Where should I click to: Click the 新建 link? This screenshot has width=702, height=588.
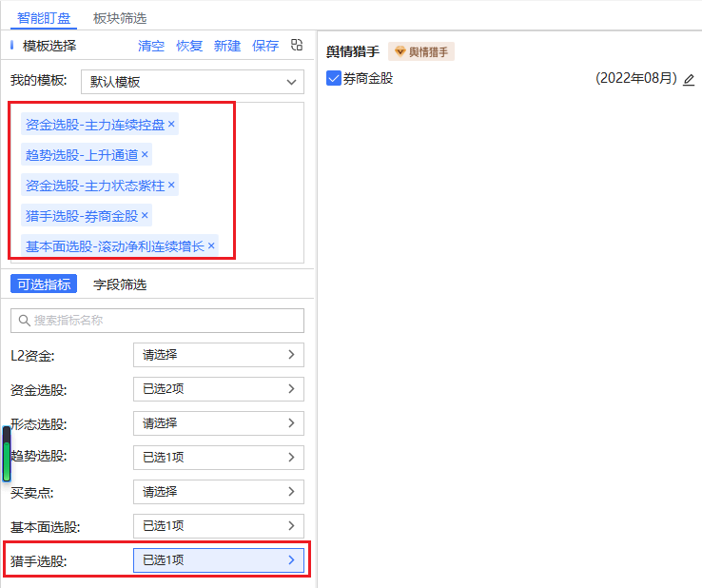pos(227,46)
